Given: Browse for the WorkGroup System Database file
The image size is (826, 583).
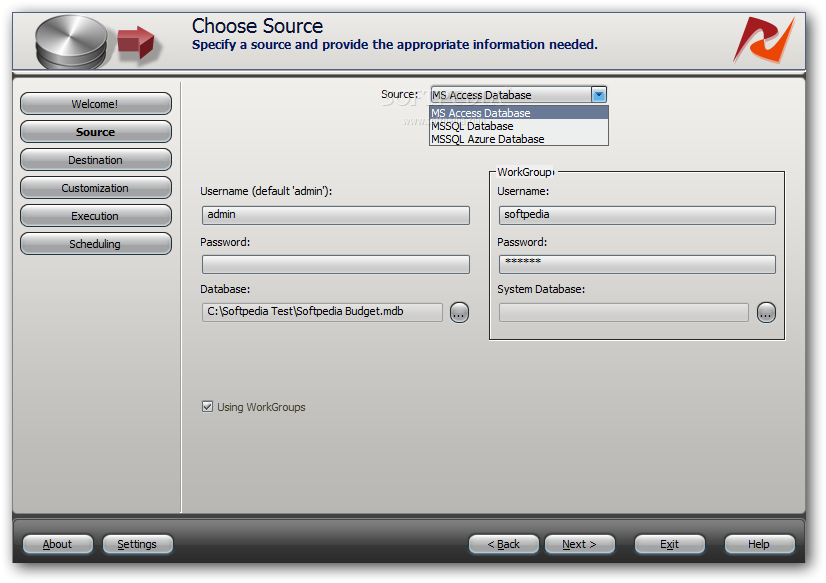Looking at the screenshot, I should click(766, 313).
